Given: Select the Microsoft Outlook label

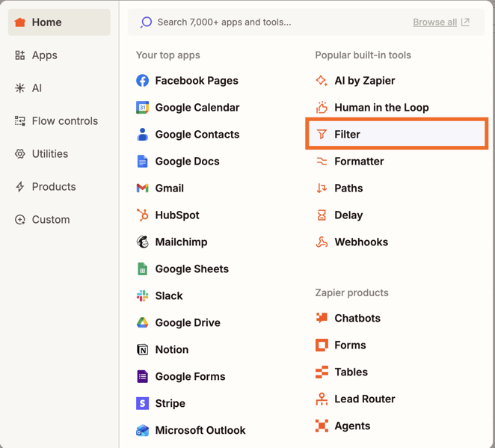Looking at the screenshot, I should coord(200,430).
